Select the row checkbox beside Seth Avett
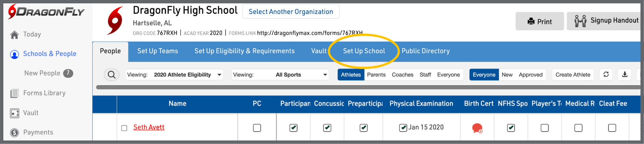Image resolution: width=644 pixels, height=144 pixels. [x=124, y=128]
